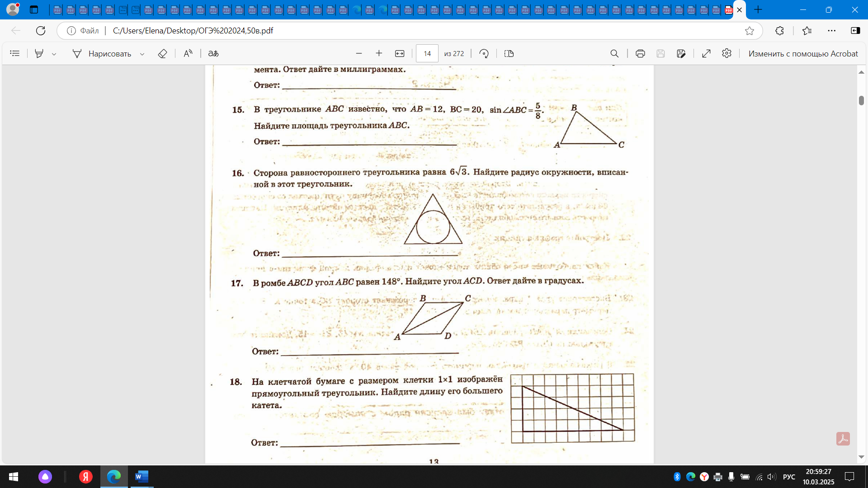
Task: Rotate the PDF page
Action: coord(484,53)
